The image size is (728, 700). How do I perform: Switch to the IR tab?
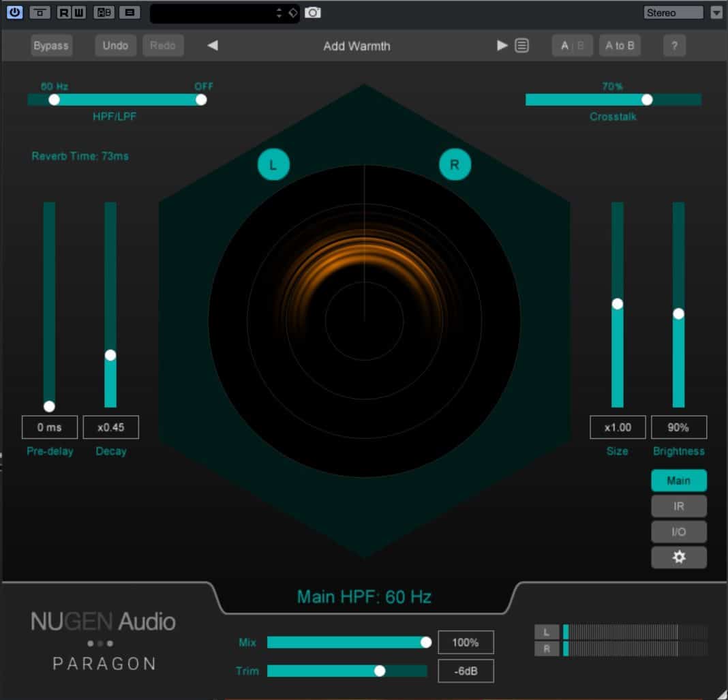pos(679,506)
